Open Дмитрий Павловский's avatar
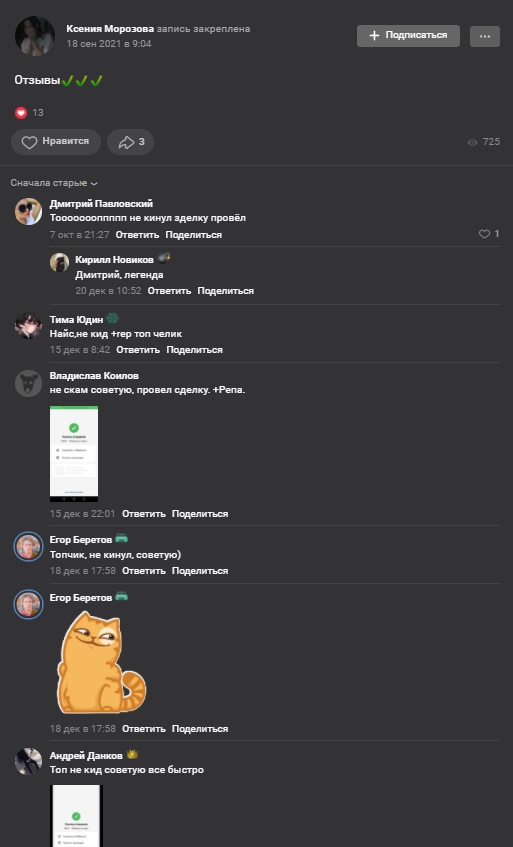The width and height of the screenshot is (513, 847). 29,211
